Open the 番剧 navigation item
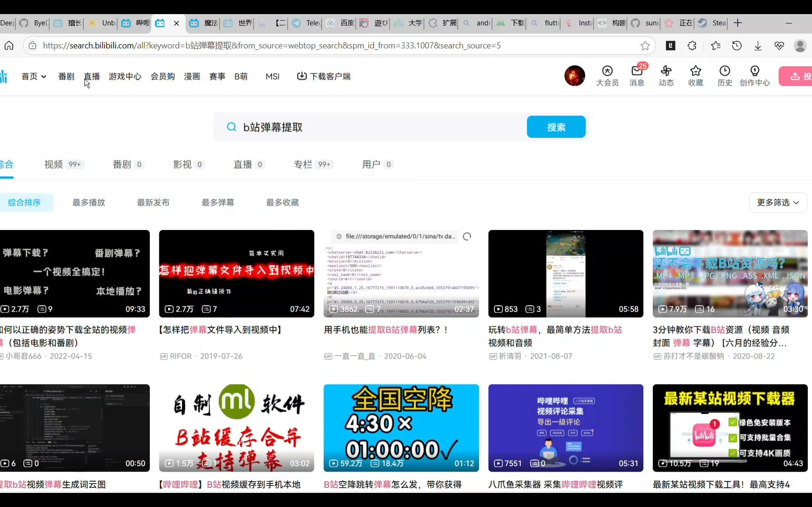The width and height of the screenshot is (812, 507). (x=66, y=76)
